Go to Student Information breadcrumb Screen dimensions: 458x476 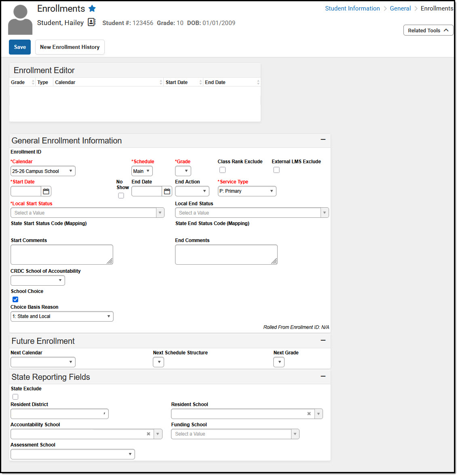coord(352,8)
